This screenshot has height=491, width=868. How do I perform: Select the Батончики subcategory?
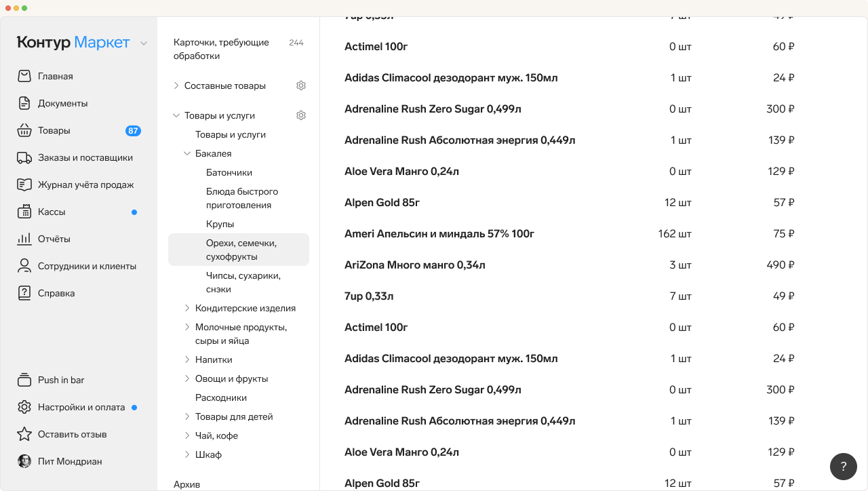[229, 172]
